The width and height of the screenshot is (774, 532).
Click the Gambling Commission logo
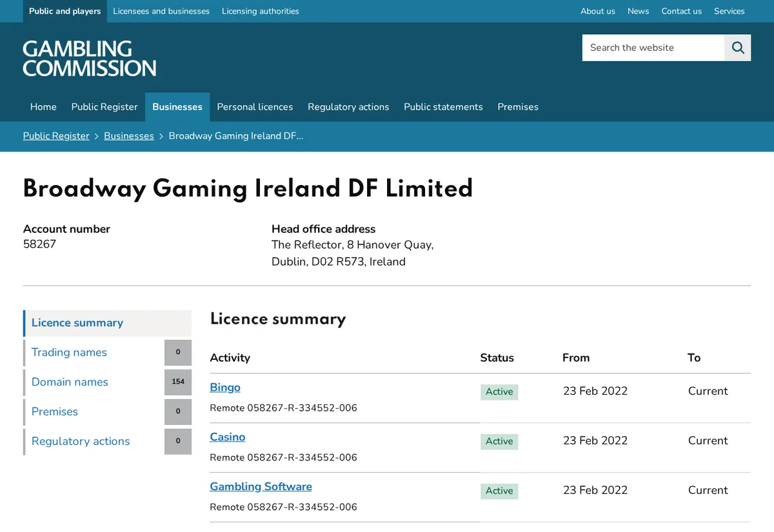coord(90,59)
